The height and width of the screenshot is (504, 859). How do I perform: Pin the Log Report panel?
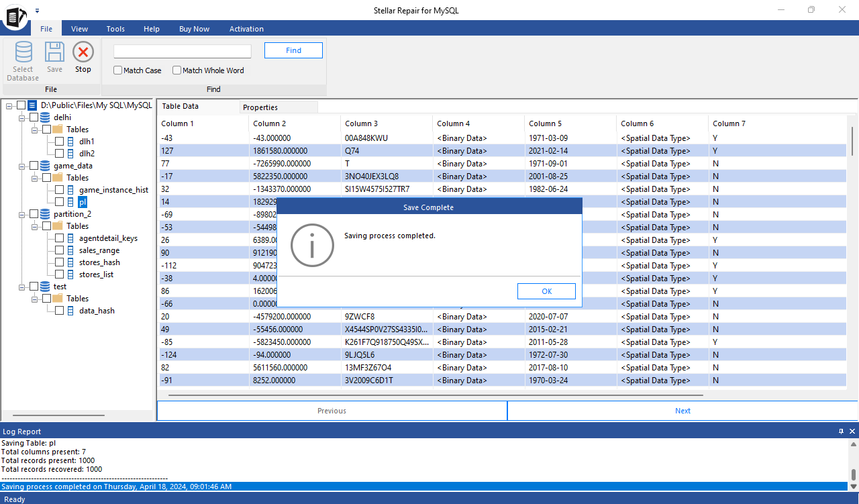click(x=841, y=432)
